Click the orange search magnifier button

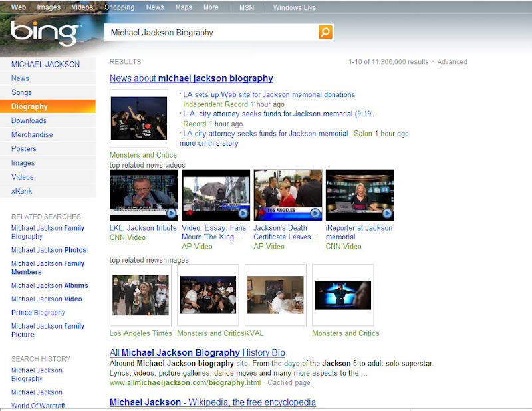click(x=325, y=32)
